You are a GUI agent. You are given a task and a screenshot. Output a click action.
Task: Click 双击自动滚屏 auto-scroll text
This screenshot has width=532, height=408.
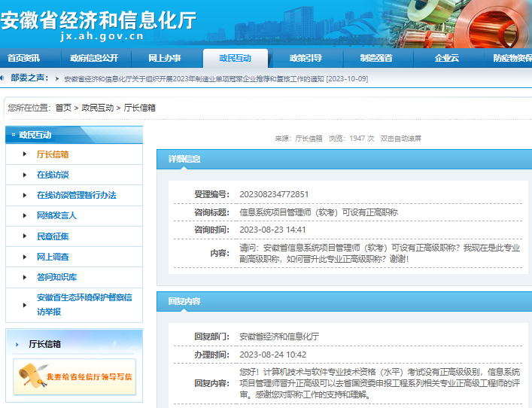[400, 139]
